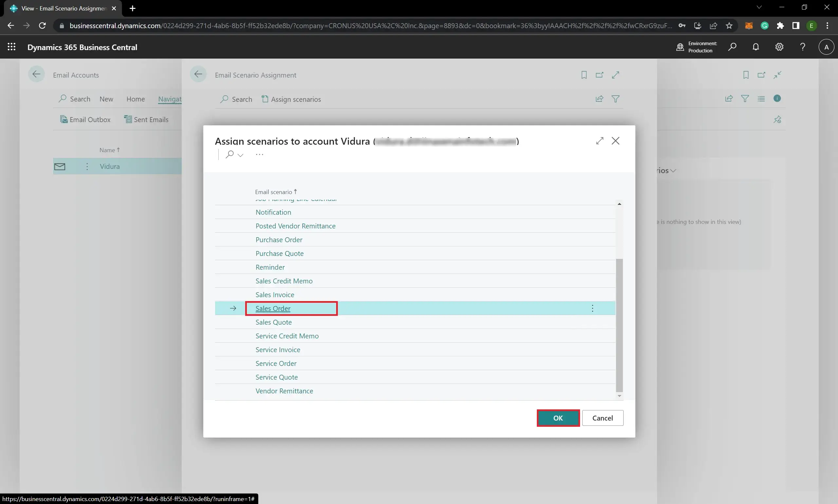Confirm with the OK button
The height and width of the screenshot is (504, 838).
click(x=558, y=418)
